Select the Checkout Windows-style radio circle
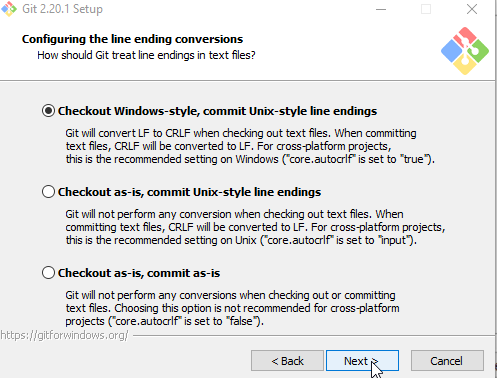497x378 pixels. coord(48,111)
